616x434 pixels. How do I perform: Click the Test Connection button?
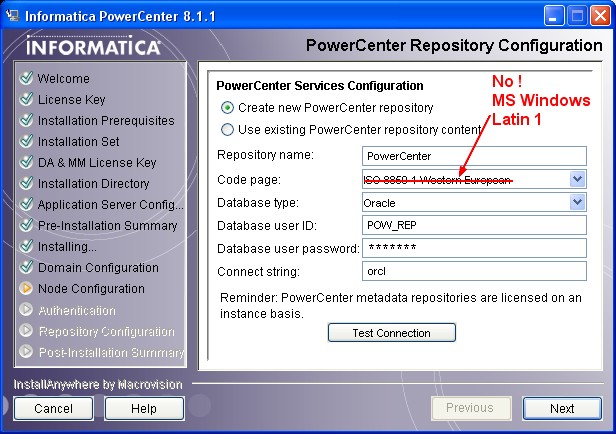point(392,333)
